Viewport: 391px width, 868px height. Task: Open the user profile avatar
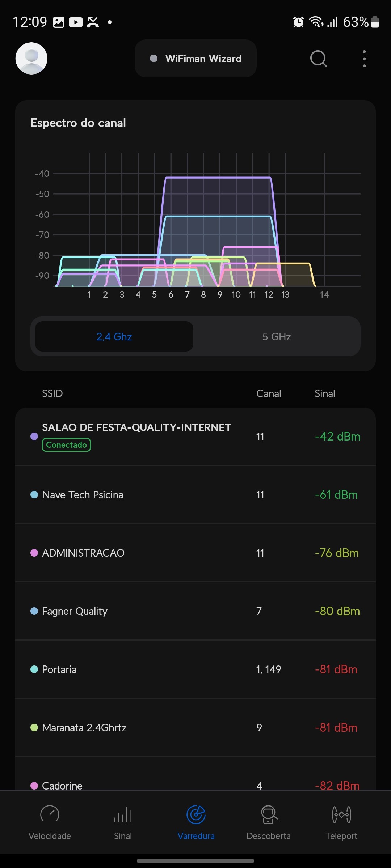click(31, 59)
